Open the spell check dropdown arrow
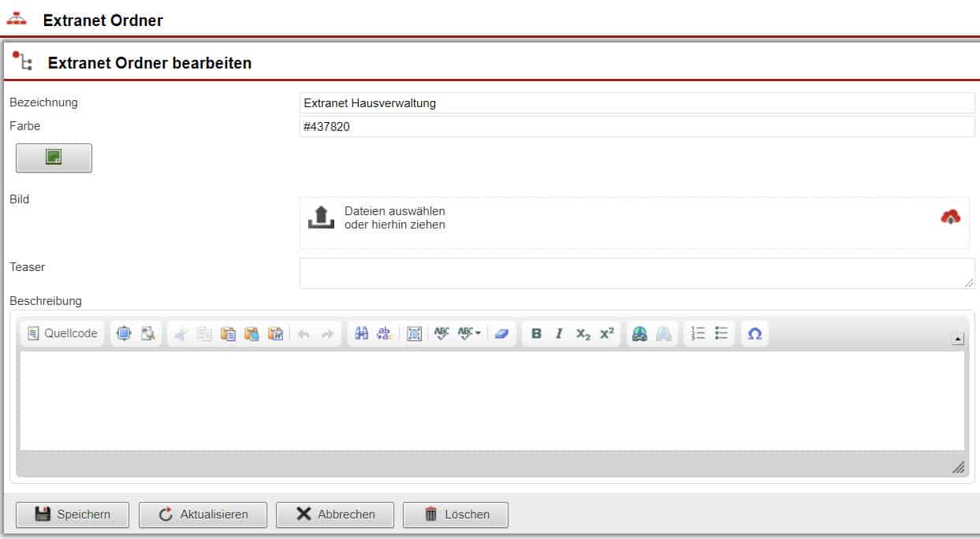This screenshot has height=539, width=980. [478, 333]
